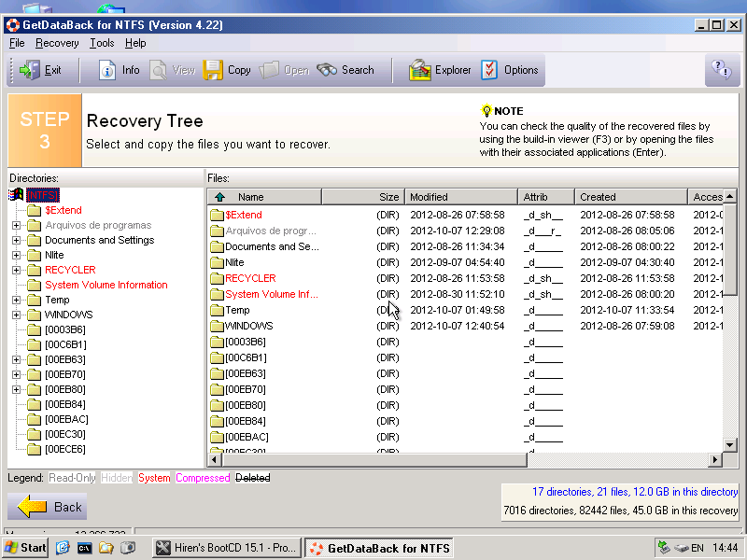The width and height of the screenshot is (747, 560).
Task: Click the camera quick launch icon
Action: (128, 548)
